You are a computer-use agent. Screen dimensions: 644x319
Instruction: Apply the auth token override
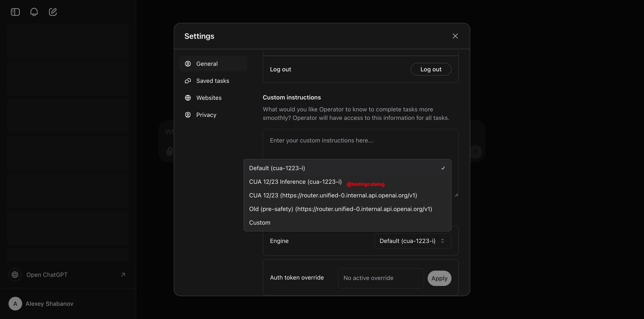tap(439, 278)
